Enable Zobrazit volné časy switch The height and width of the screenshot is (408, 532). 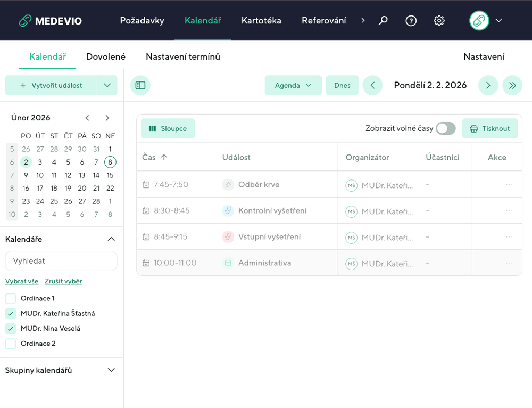[x=445, y=128]
